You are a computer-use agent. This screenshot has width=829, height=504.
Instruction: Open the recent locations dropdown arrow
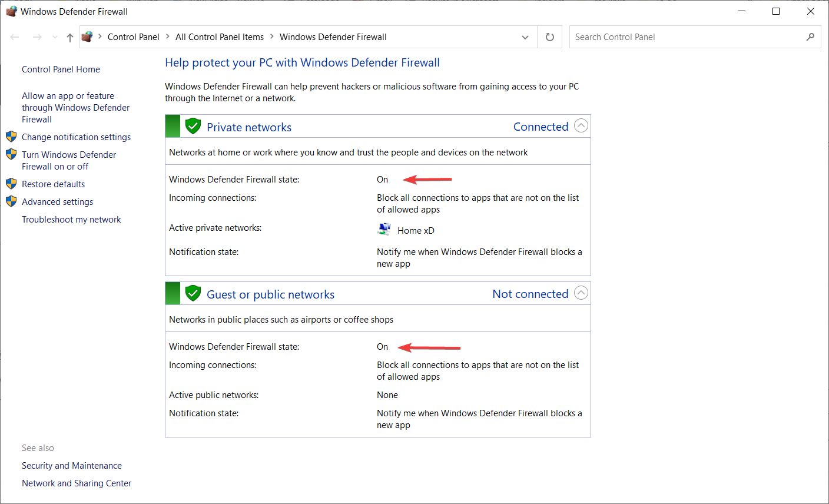point(55,37)
